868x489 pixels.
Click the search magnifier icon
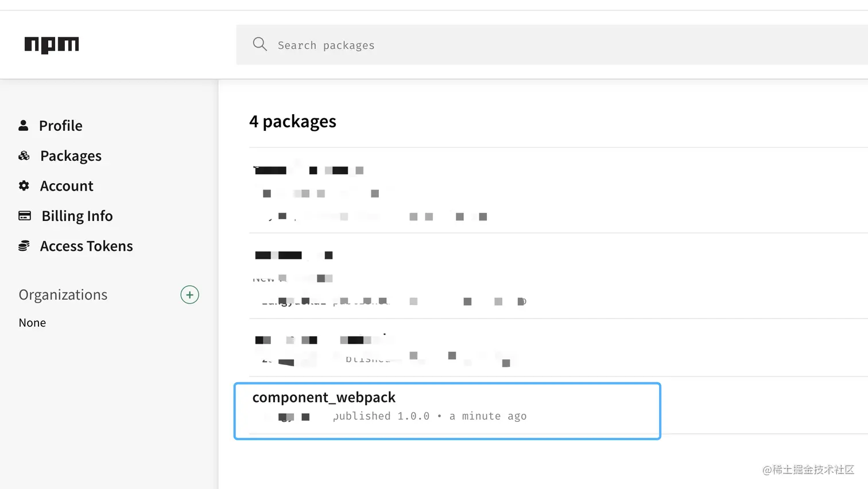(259, 44)
